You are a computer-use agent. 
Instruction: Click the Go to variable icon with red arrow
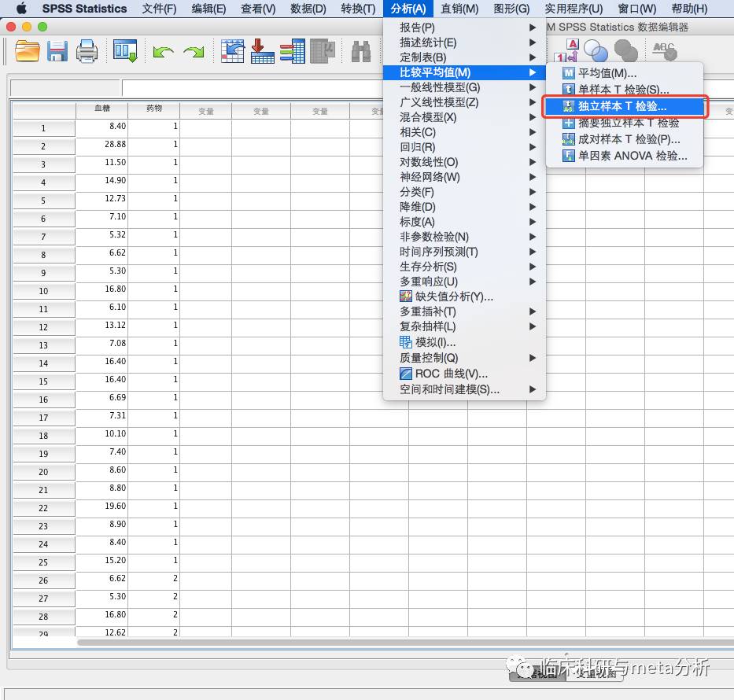click(x=262, y=51)
